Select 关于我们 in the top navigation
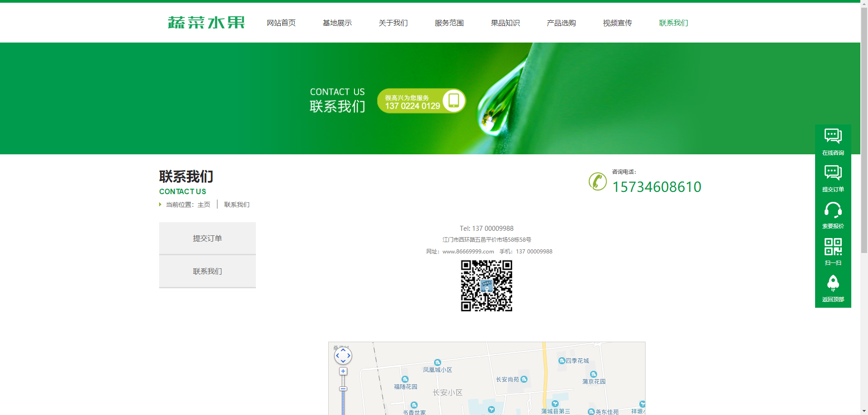 (393, 23)
